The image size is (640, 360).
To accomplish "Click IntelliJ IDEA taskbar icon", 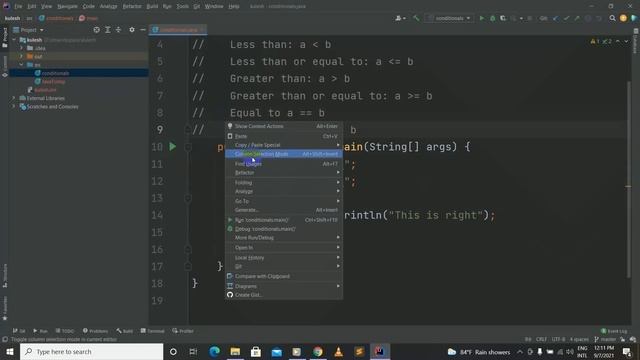I will pos(380,351).
